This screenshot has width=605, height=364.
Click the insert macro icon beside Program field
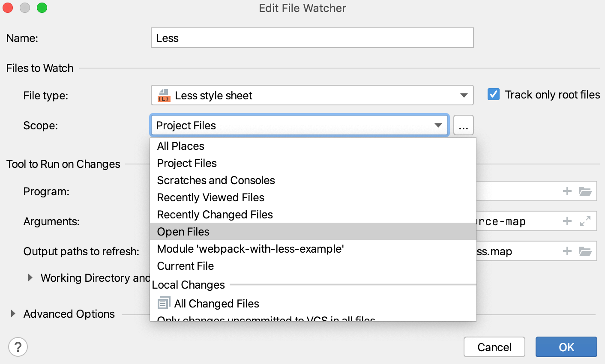(567, 191)
